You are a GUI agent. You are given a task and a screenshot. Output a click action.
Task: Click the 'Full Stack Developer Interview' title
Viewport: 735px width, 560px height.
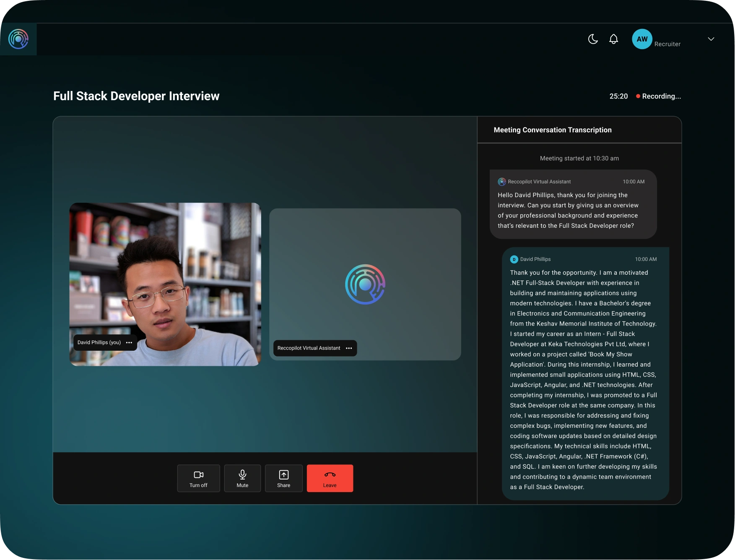[136, 96]
